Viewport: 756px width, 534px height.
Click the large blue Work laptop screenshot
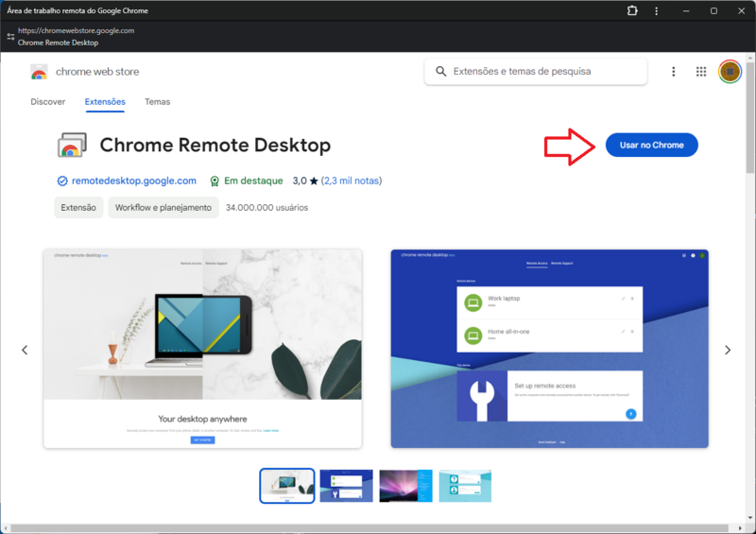550,349
